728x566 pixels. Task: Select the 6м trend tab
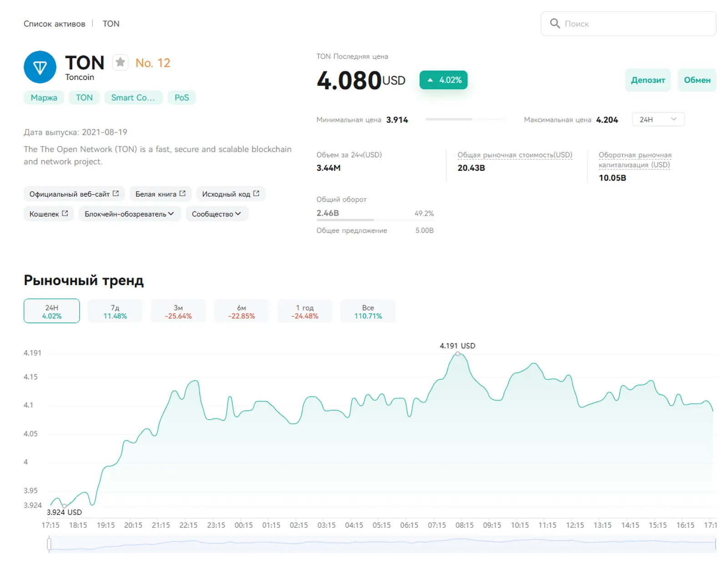coord(242,311)
